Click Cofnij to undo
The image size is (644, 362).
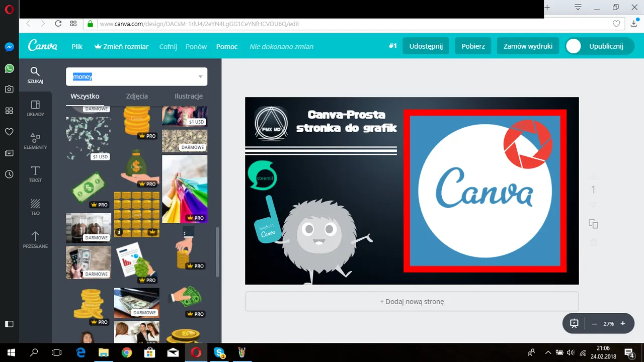click(168, 46)
